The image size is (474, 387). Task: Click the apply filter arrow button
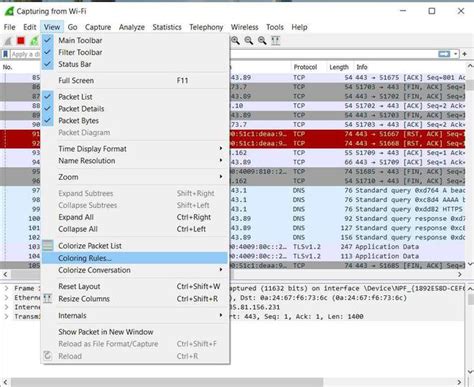(x=444, y=54)
